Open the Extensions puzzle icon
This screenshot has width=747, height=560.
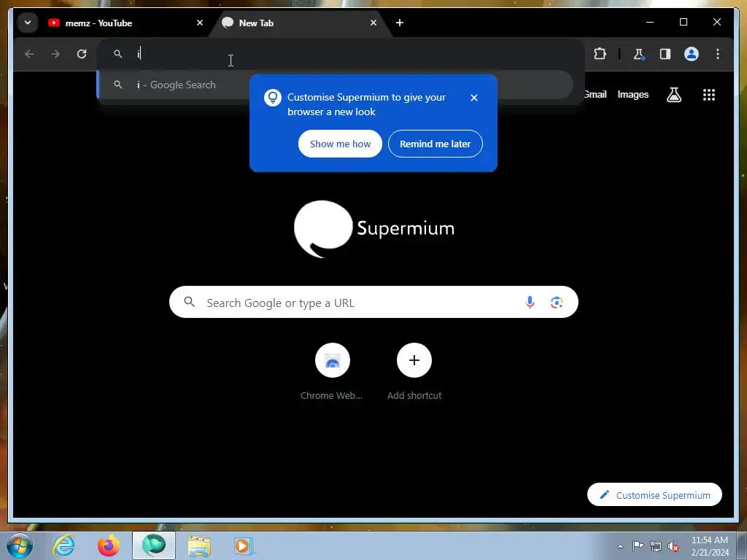[600, 54]
